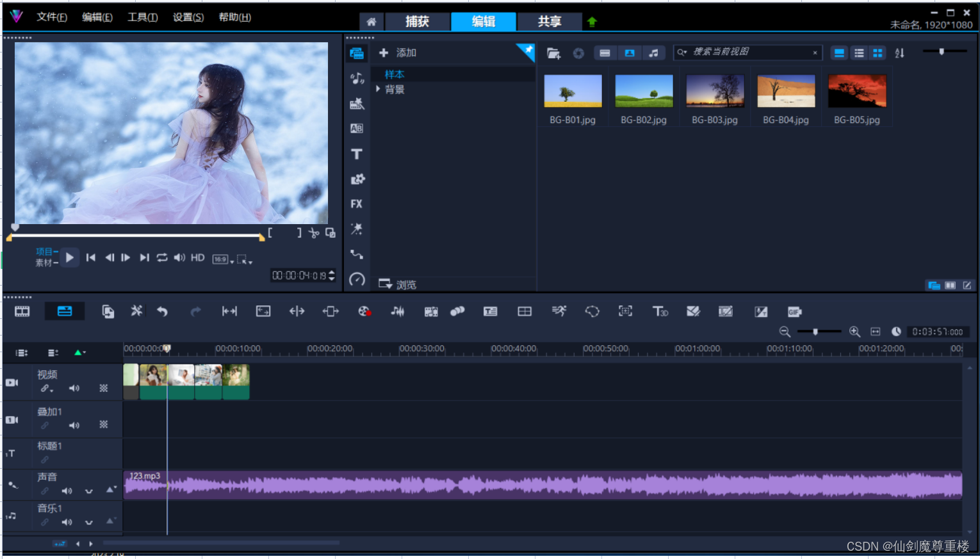Toggle show photos filter in library

[630, 53]
